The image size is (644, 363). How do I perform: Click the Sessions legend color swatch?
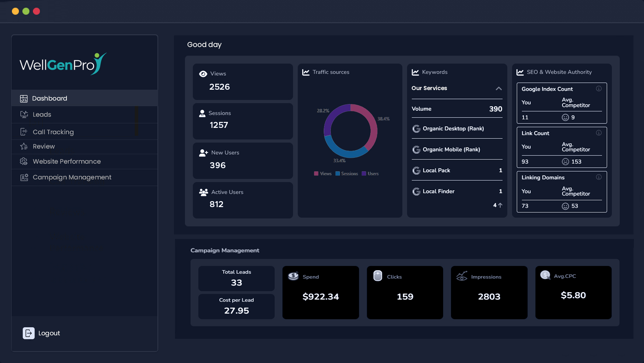tap(337, 174)
